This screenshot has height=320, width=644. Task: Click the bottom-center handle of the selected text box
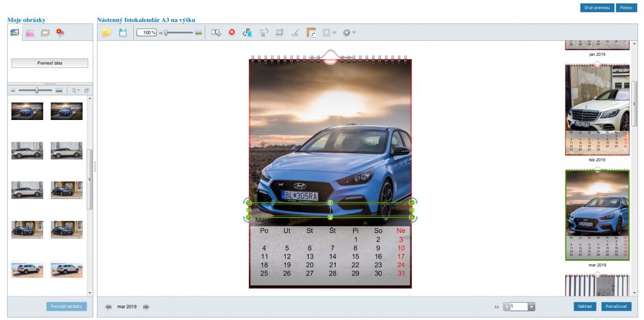tap(330, 217)
